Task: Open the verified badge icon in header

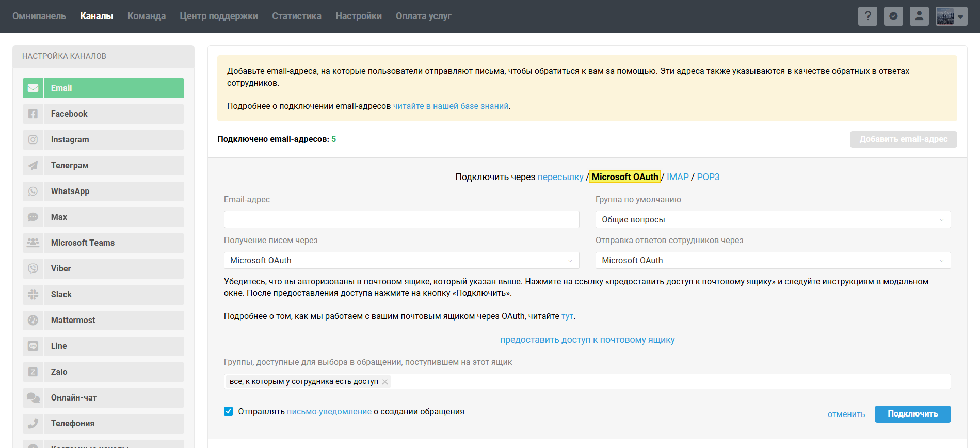Action: pyautogui.click(x=893, y=16)
